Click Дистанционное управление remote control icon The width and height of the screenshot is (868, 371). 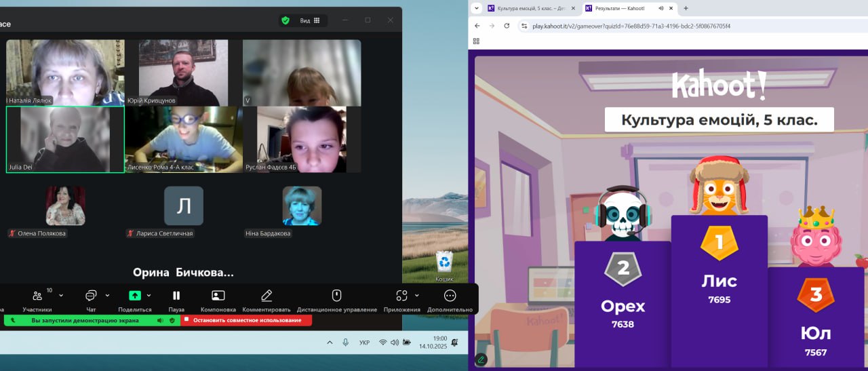tap(336, 296)
